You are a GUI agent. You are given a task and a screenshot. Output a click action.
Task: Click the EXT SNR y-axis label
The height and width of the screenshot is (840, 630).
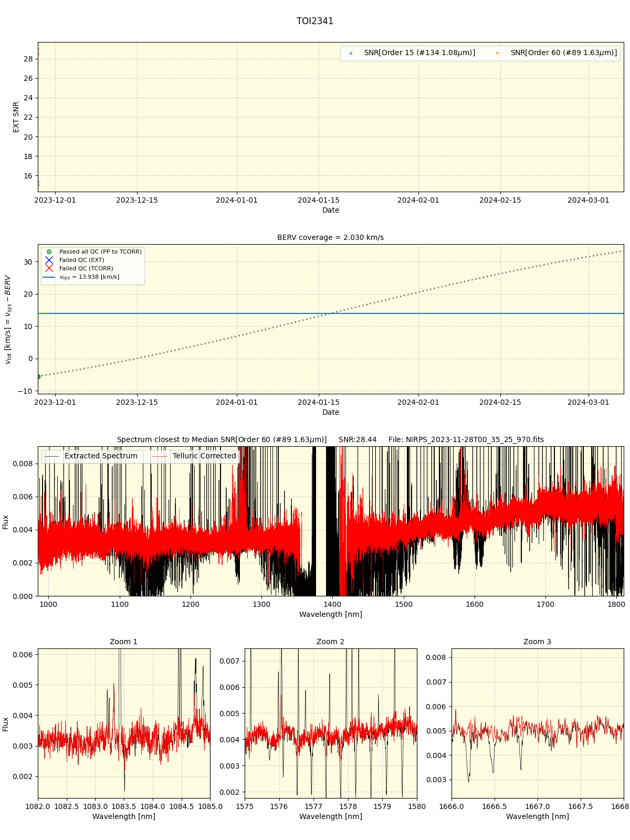tap(16, 117)
